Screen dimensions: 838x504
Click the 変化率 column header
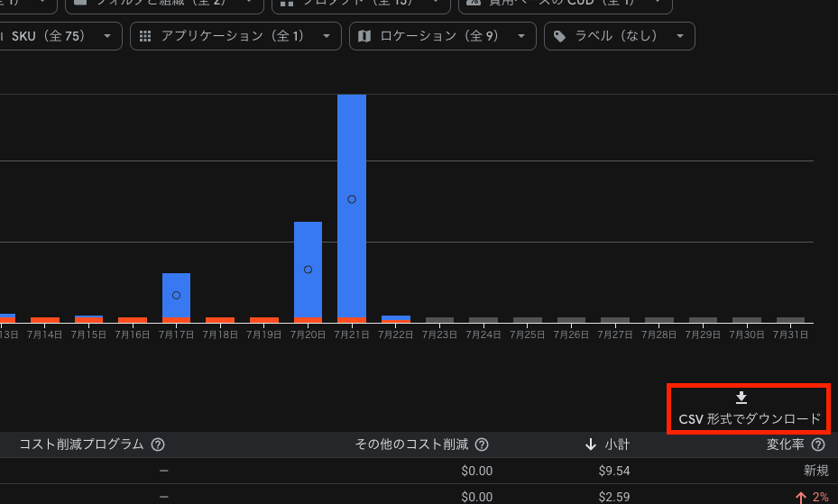[x=785, y=444]
